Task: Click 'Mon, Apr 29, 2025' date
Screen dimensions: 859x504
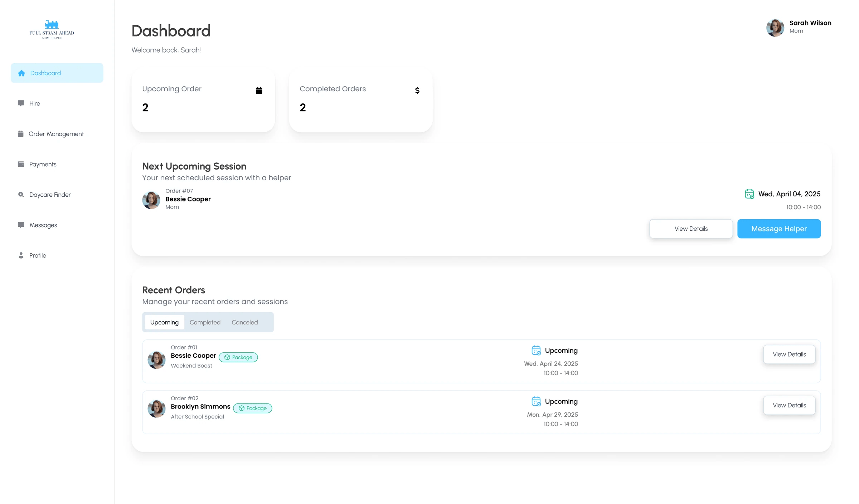Action: coord(552,415)
